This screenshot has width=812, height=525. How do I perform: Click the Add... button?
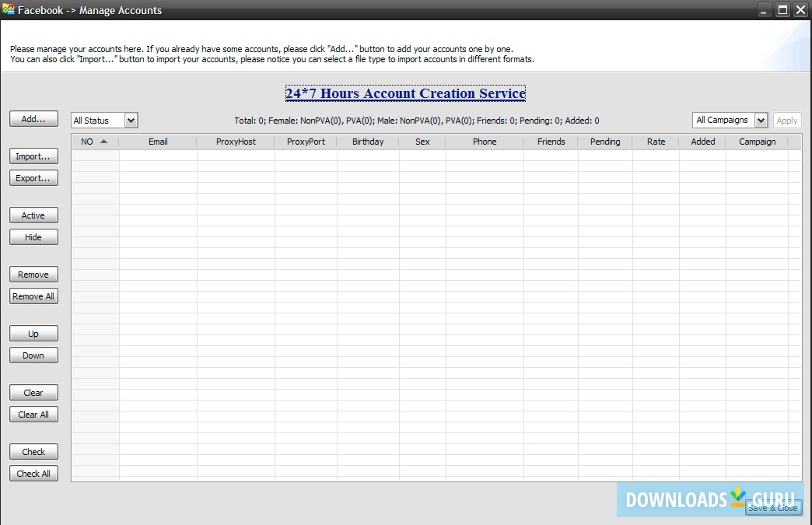pyautogui.click(x=33, y=119)
